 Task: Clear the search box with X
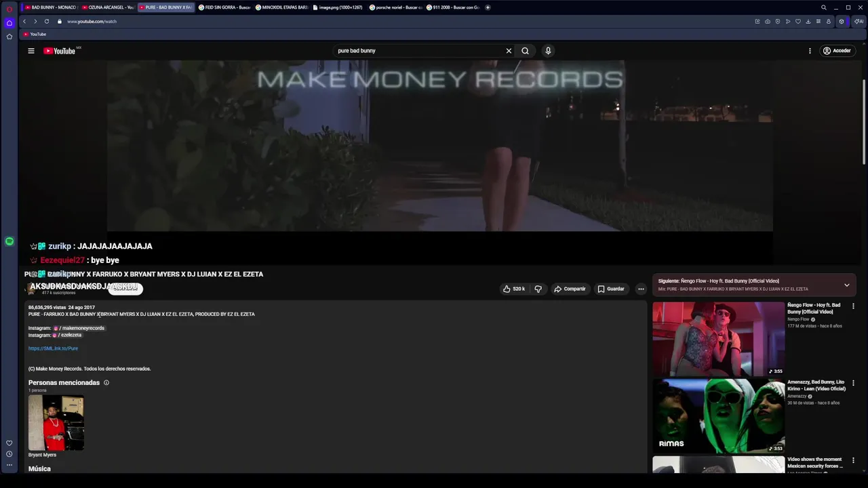509,51
